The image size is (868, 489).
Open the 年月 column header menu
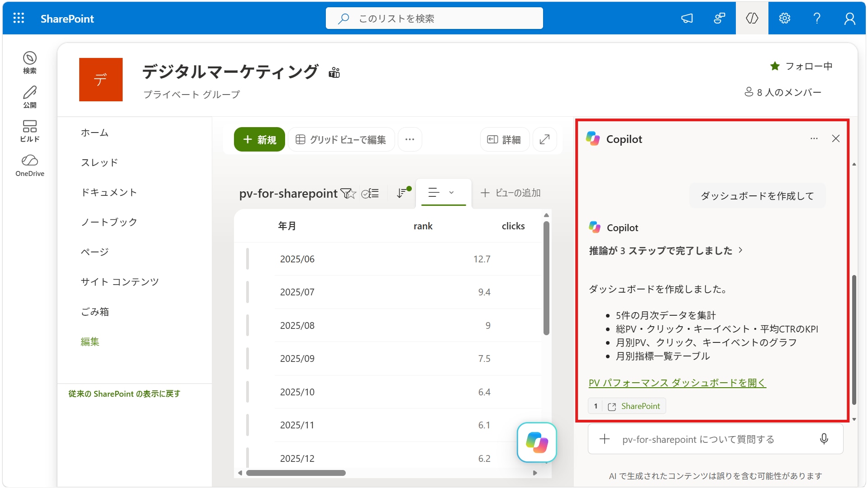point(287,226)
